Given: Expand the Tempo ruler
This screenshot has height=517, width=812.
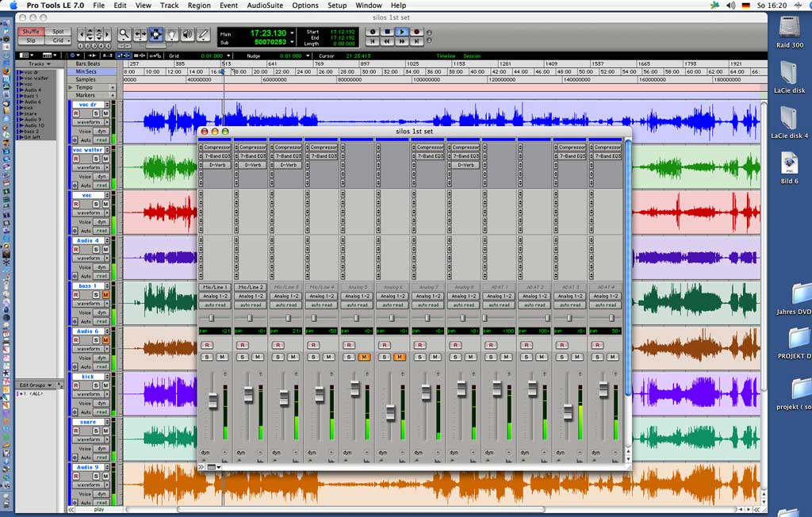Looking at the screenshot, I should 71,87.
